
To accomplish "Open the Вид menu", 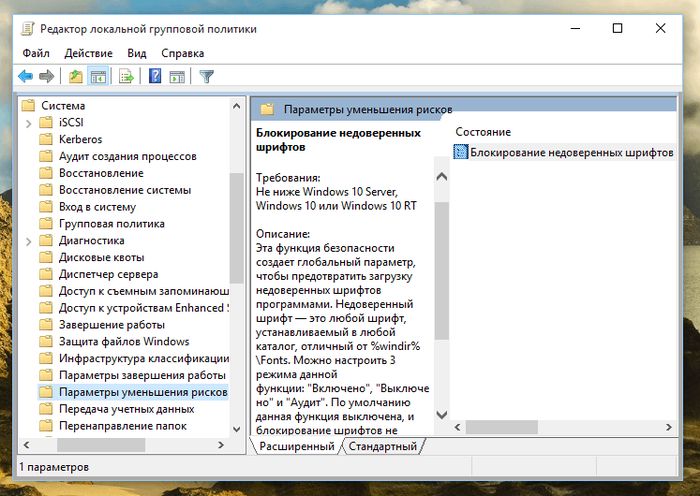I will point(137,53).
